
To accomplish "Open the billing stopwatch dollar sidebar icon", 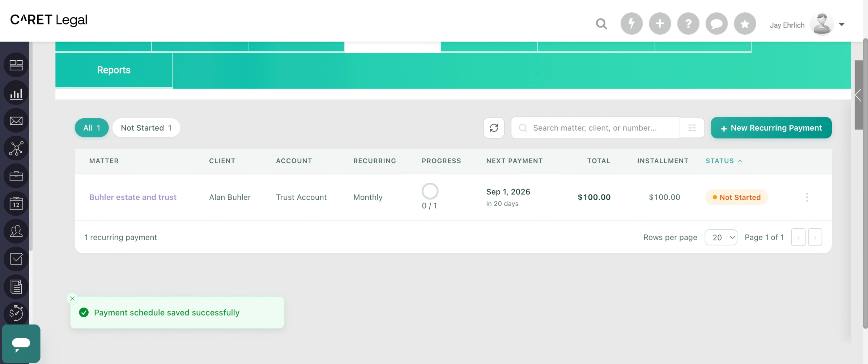I will [16, 313].
